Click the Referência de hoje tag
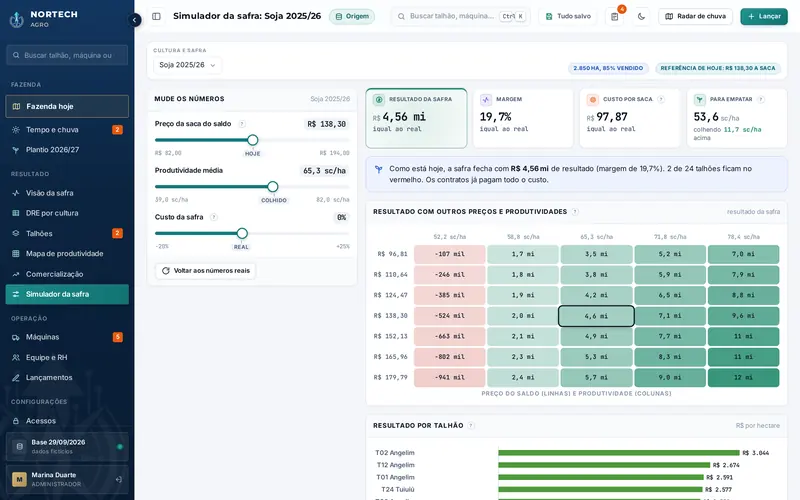 [x=718, y=68]
